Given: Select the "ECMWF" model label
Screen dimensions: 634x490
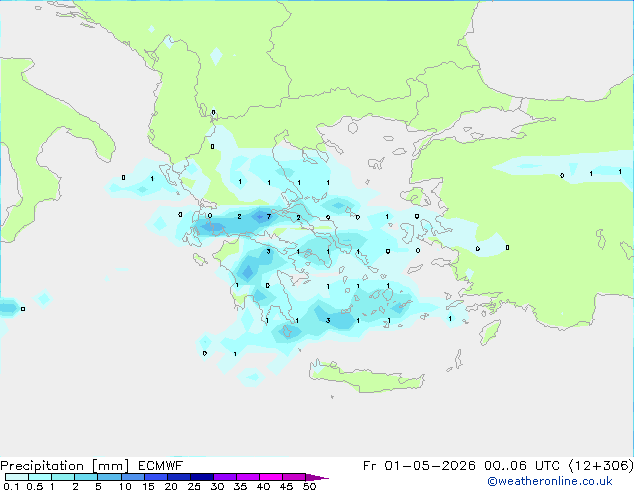Looking at the screenshot, I should click(161, 466).
